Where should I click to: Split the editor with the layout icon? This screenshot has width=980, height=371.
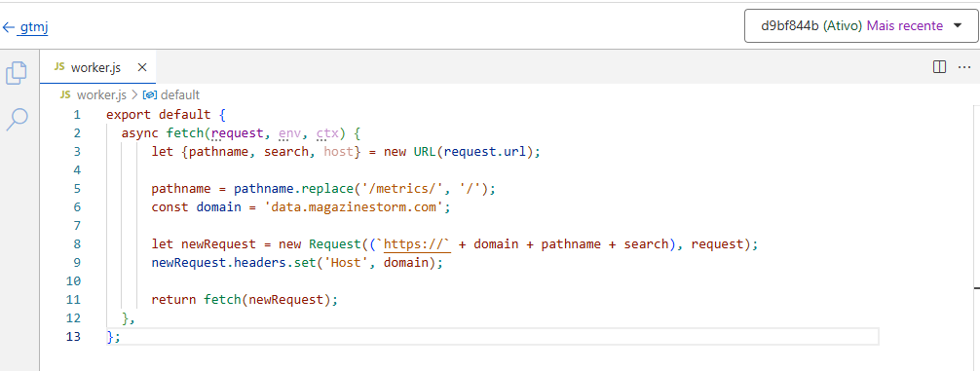[x=939, y=67]
